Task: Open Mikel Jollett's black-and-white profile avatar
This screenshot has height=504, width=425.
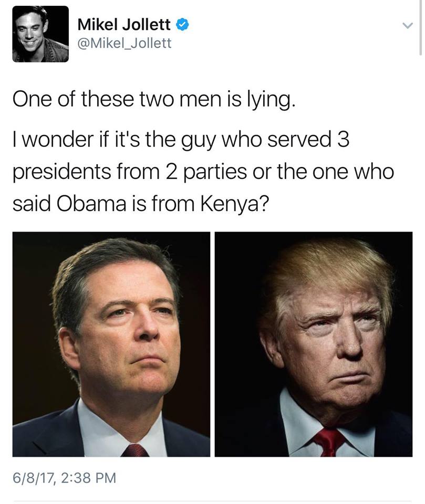Action: 40,34
